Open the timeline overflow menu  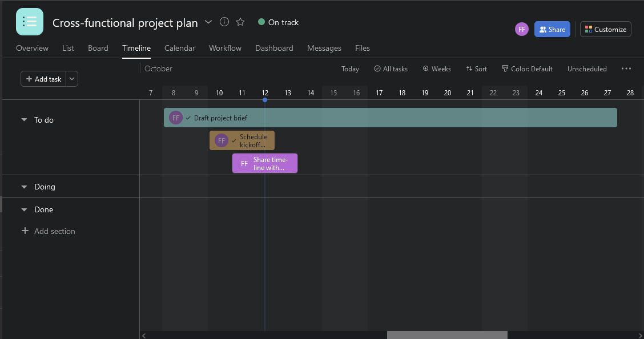point(626,68)
